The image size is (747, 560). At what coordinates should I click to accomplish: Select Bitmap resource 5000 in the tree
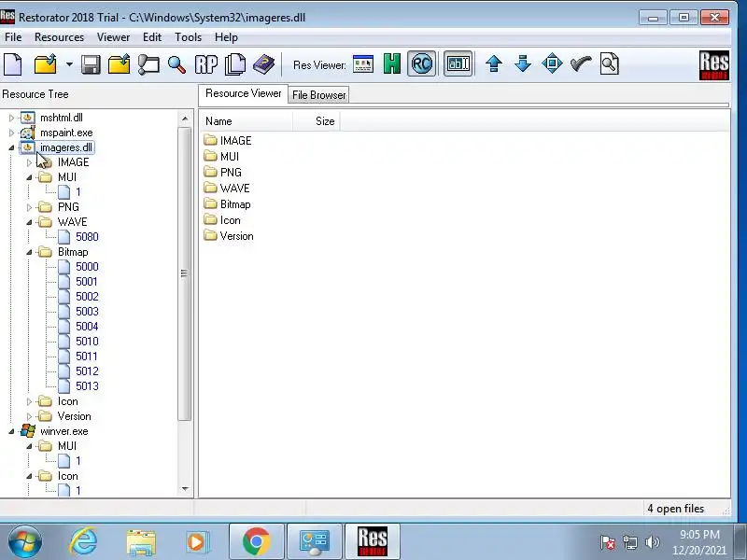(x=87, y=267)
